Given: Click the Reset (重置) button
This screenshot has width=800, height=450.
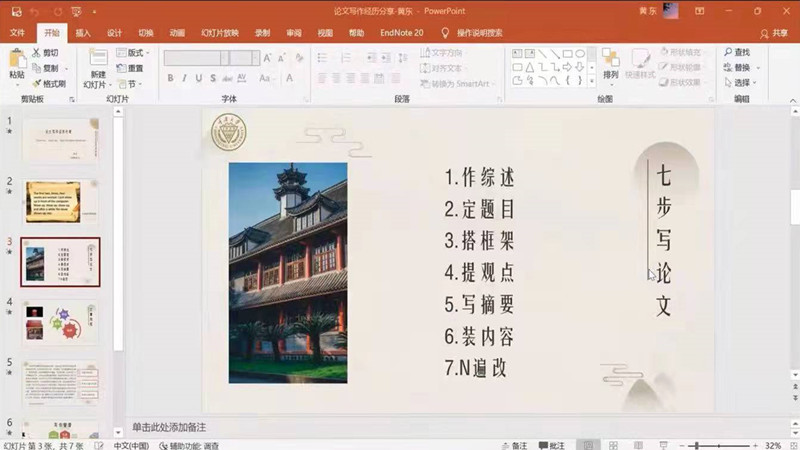Looking at the screenshot, I should tap(131, 68).
